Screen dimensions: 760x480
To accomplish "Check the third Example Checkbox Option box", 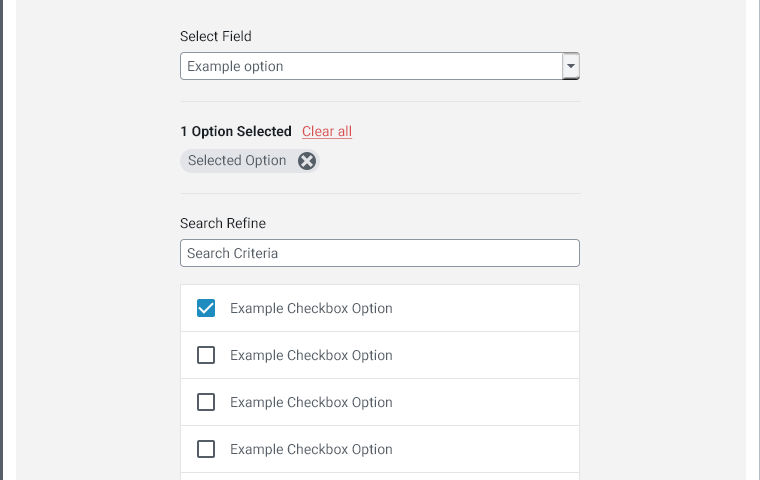I will 206,402.
